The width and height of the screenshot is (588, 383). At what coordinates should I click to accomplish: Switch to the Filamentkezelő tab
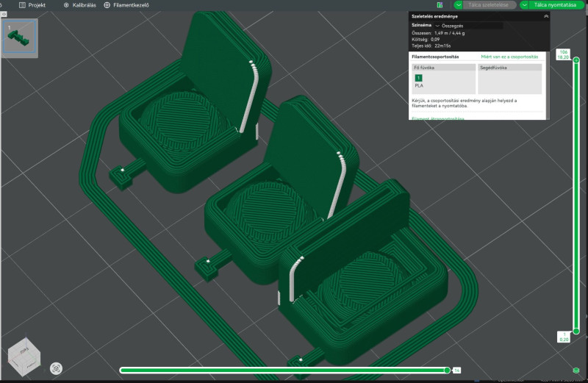pyautogui.click(x=126, y=5)
